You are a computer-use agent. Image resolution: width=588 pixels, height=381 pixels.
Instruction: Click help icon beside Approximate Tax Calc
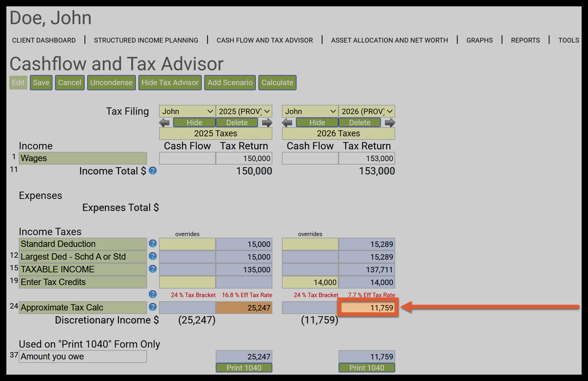[153, 307]
